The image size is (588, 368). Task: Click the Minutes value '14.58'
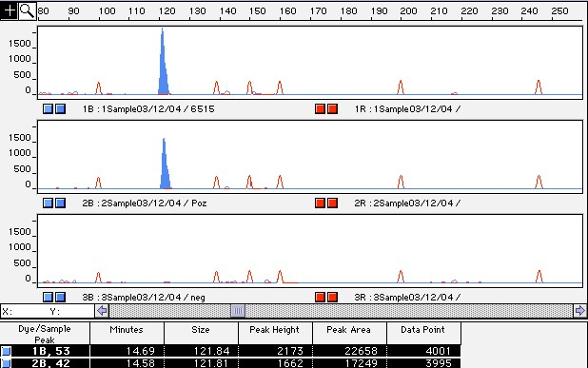[141, 363]
